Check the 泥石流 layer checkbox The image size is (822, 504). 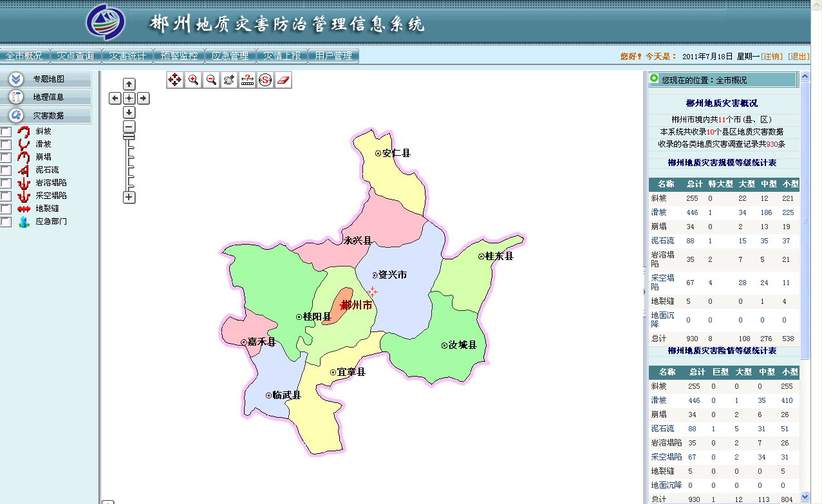click(x=5, y=169)
